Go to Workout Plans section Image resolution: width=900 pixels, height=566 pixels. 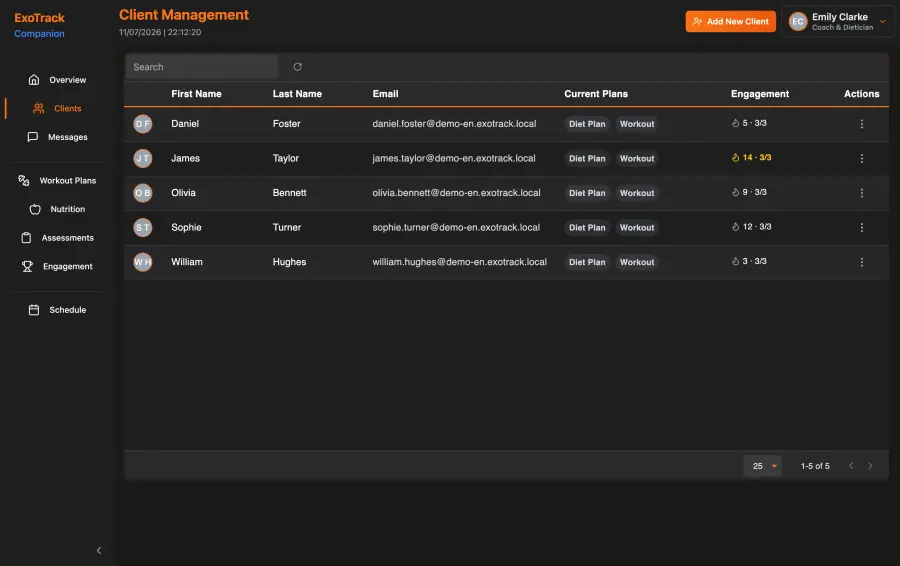57,180
